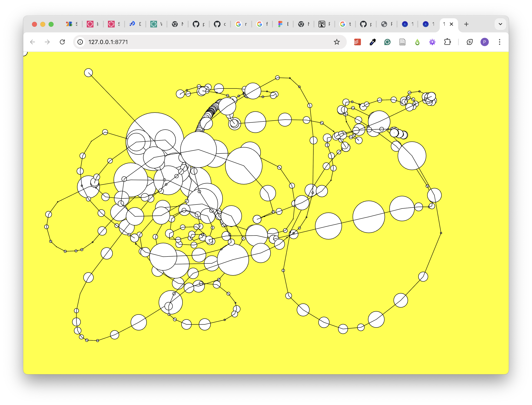The image size is (532, 405).
Task: Close the active tab labeled 1
Action: click(x=451, y=24)
